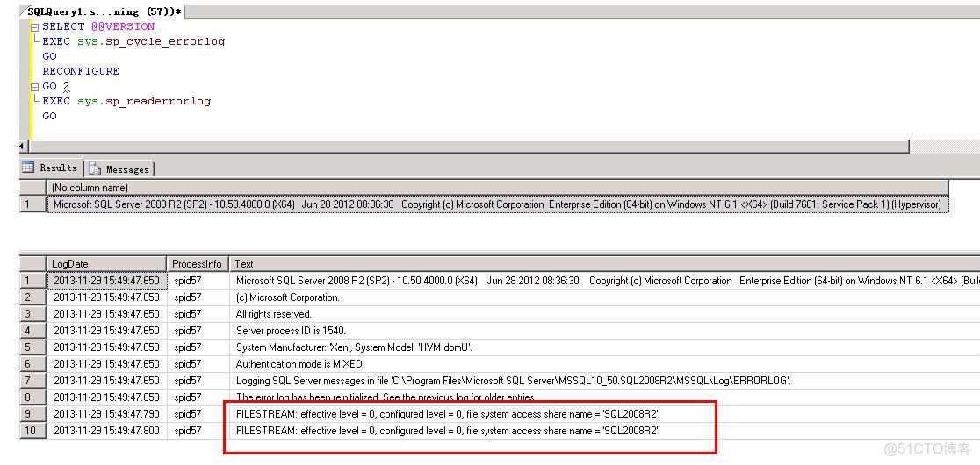
Task: Select the version result cell with 10.50.4000.0
Action: pyautogui.click(x=498, y=204)
